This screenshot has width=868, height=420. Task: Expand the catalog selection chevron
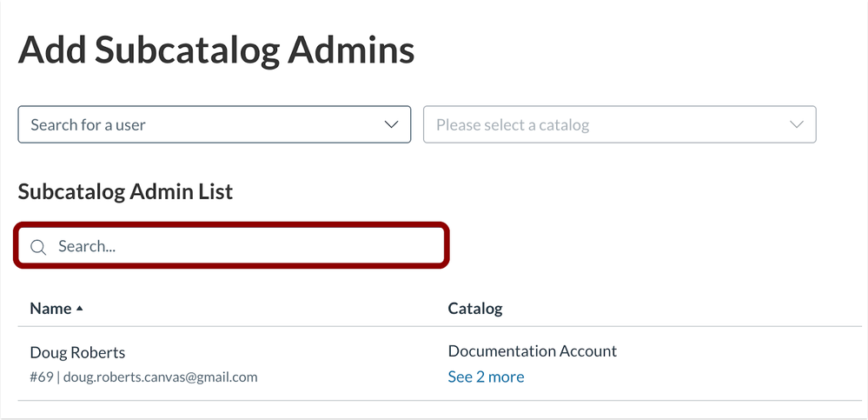point(797,124)
